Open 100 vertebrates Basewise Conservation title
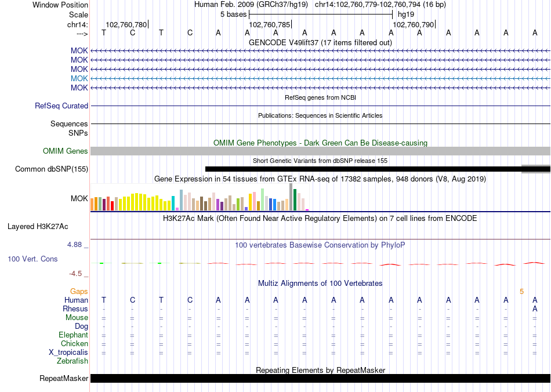This screenshot has height=392, width=551. pyautogui.click(x=320, y=245)
